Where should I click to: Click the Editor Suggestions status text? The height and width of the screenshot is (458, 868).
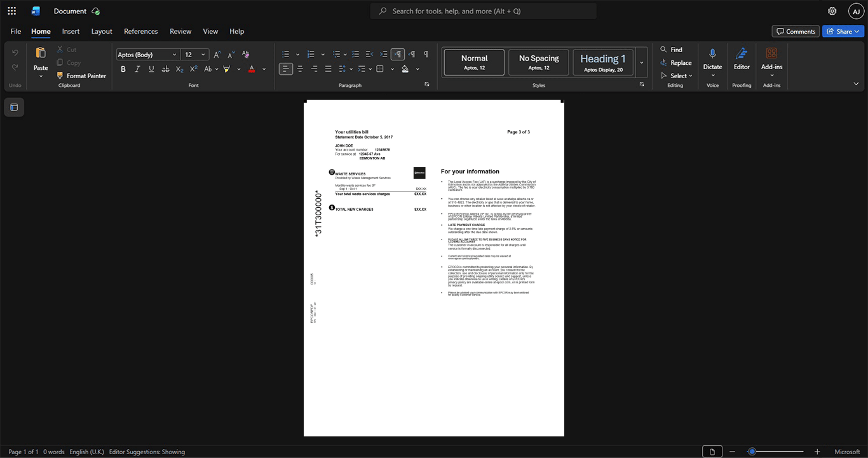[147, 452]
